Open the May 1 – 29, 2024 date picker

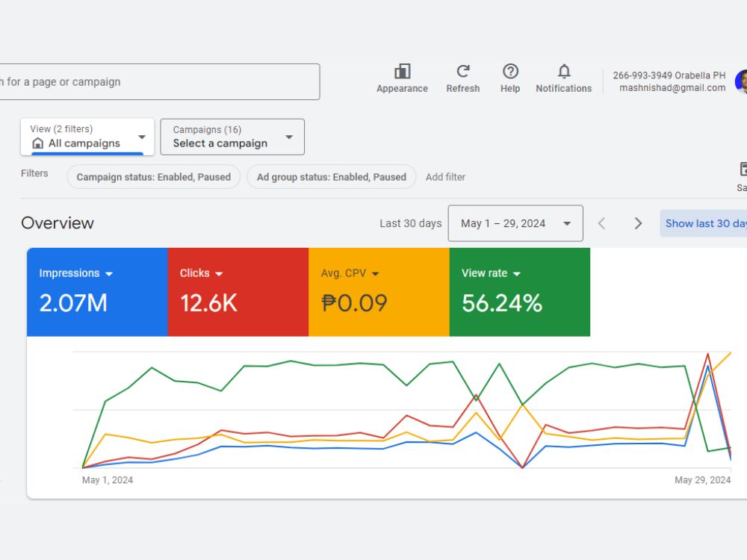click(x=515, y=223)
